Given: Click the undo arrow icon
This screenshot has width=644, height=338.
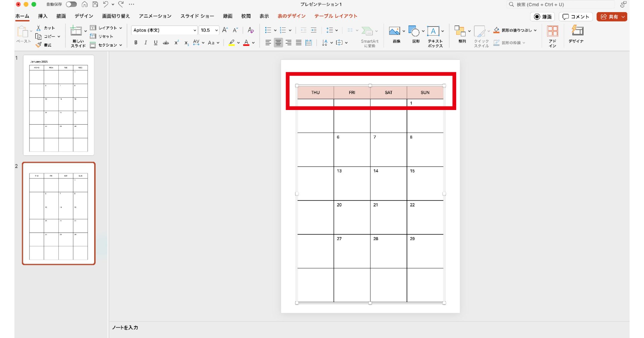Looking at the screenshot, I should (106, 4).
